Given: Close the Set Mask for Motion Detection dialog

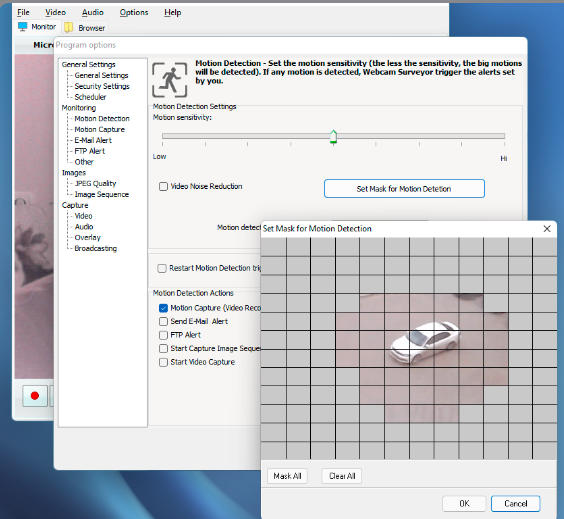Looking at the screenshot, I should (547, 229).
